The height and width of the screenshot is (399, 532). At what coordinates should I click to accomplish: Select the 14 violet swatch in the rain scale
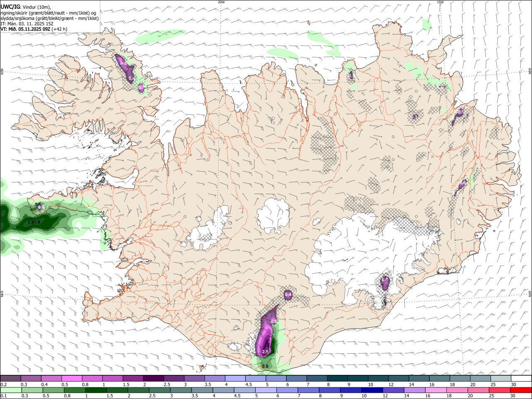pos(415,390)
